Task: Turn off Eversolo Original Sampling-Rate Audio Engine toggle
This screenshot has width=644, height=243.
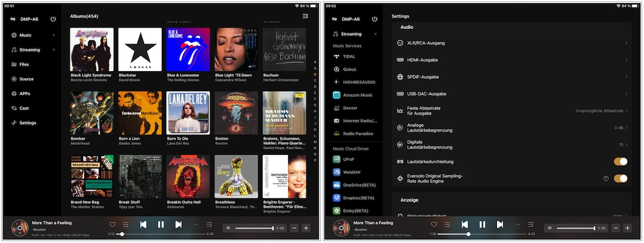Action: tap(621, 178)
